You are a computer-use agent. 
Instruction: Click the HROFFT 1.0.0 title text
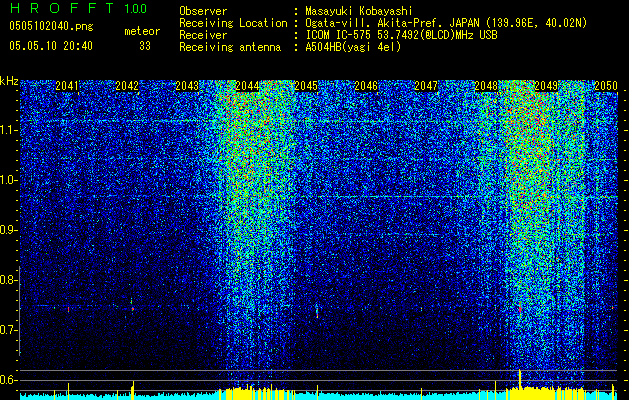point(78,8)
